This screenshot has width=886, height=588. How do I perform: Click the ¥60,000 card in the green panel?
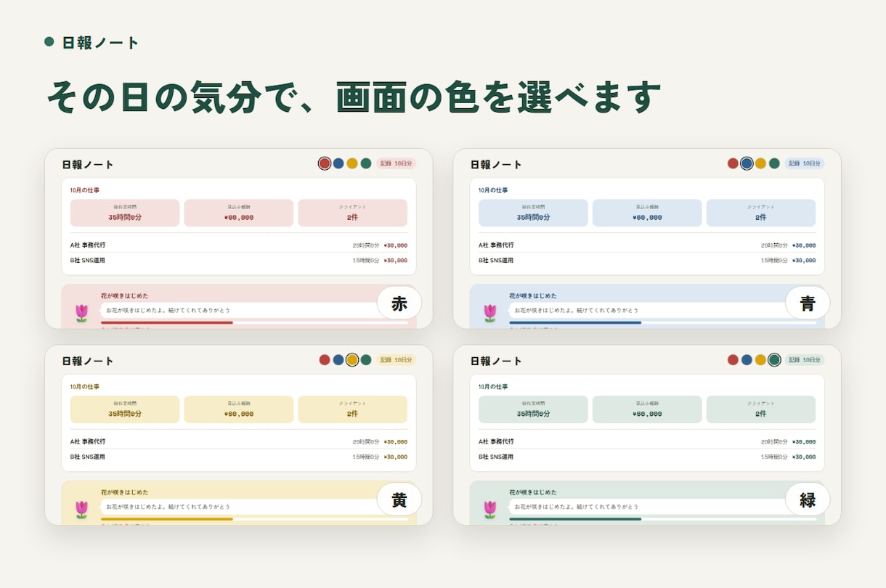[x=647, y=409]
